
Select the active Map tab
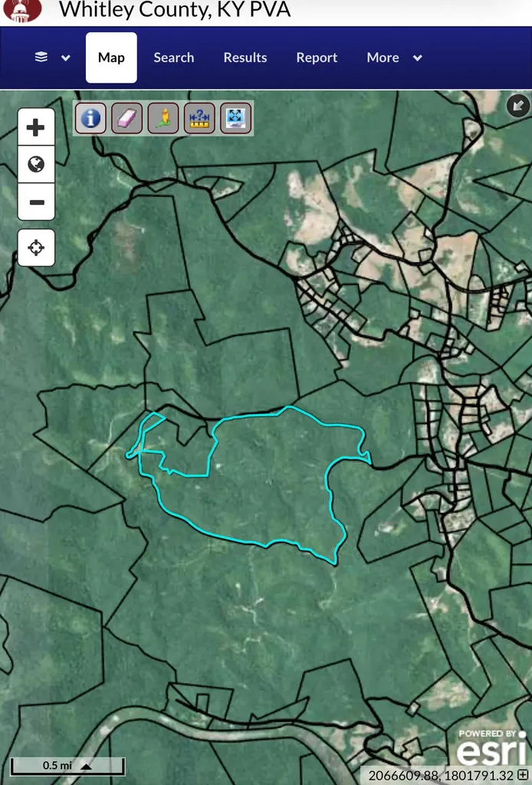111,57
